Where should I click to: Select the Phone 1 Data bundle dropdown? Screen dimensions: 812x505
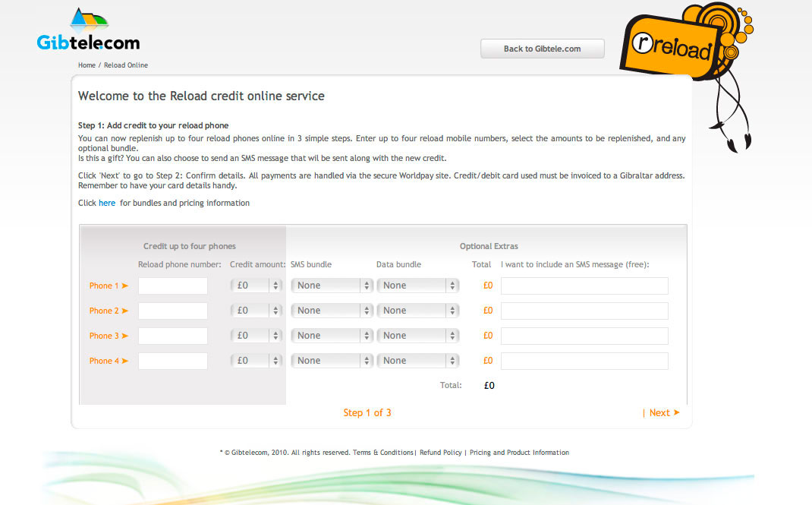417,286
